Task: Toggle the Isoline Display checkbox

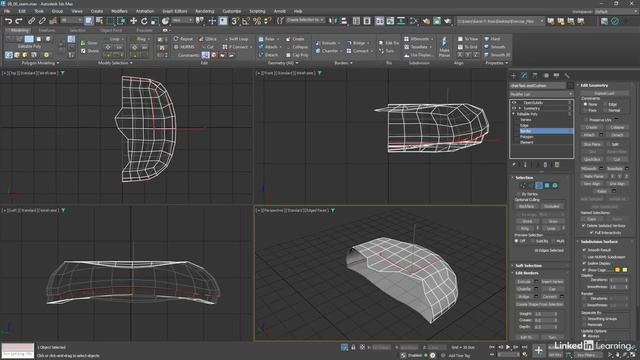Action: [x=584, y=264]
